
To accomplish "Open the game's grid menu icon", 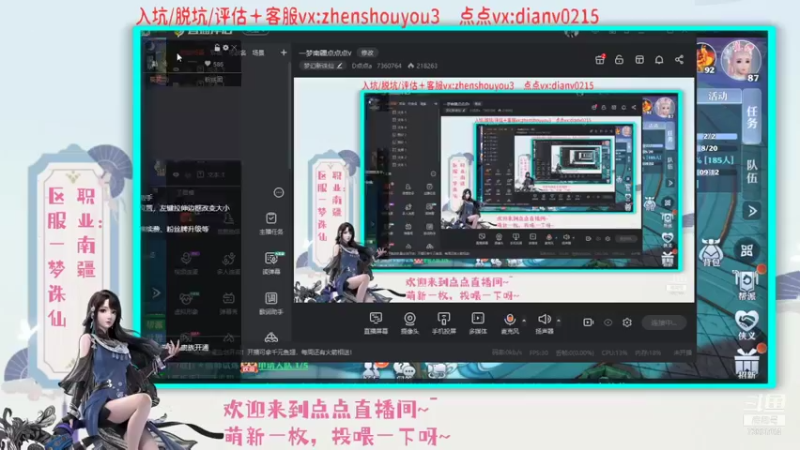I will click(x=746, y=250).
